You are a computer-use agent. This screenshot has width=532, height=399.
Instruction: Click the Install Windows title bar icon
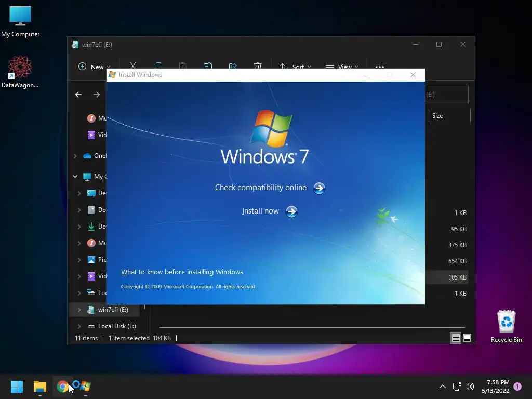click(x=112, y=75)
